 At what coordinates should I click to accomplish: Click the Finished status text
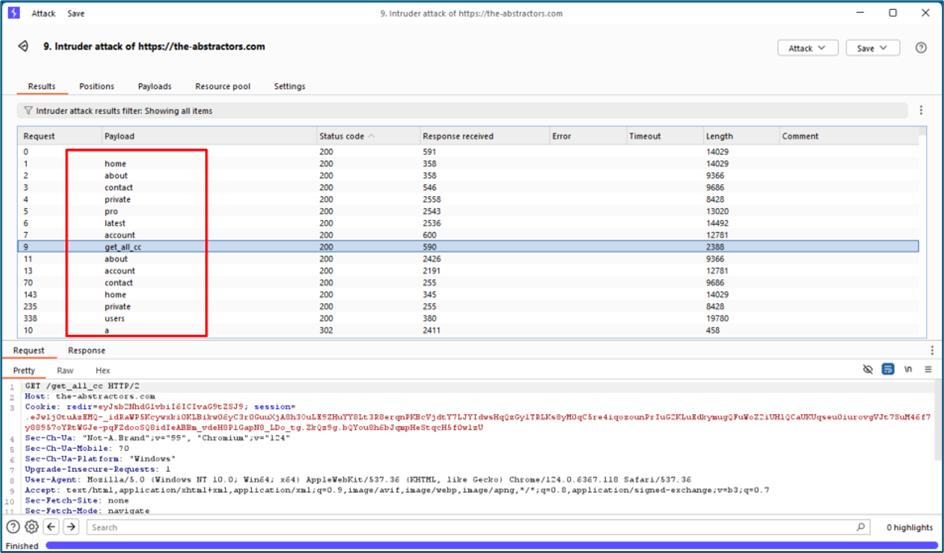tap(22, 546)
